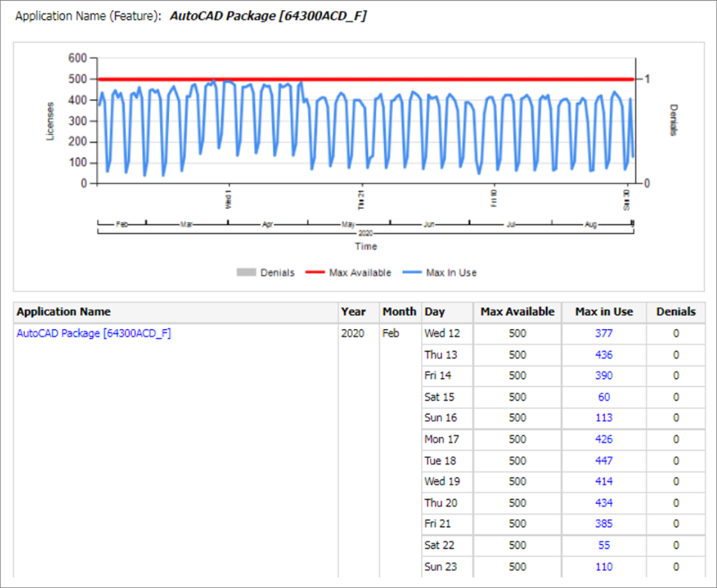Click Denials 0 in Wed 12 row
This screenshot has height=588, width=717.
676,334
